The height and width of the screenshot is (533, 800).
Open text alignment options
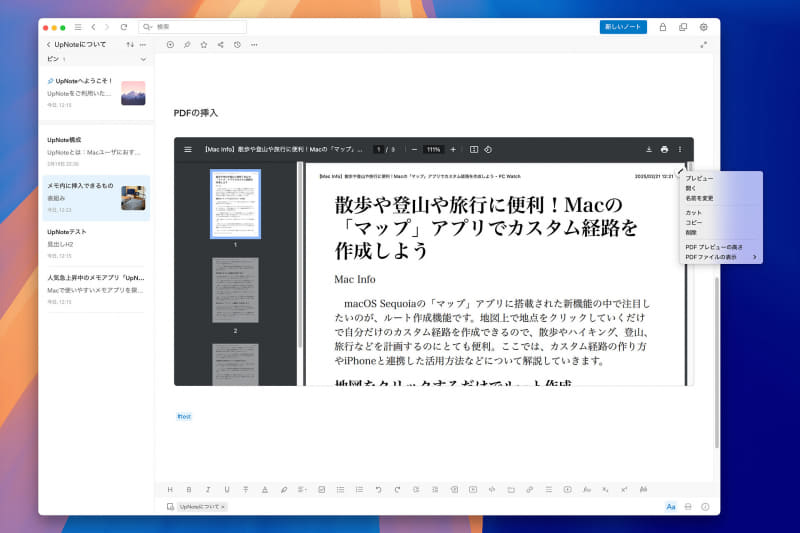point(302,490)
